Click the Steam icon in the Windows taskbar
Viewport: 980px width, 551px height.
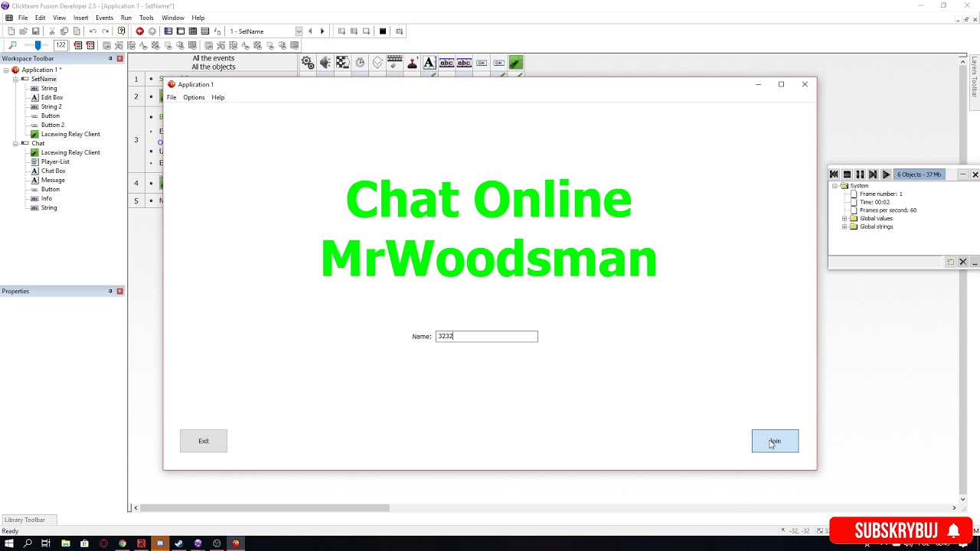coord(179,543)
